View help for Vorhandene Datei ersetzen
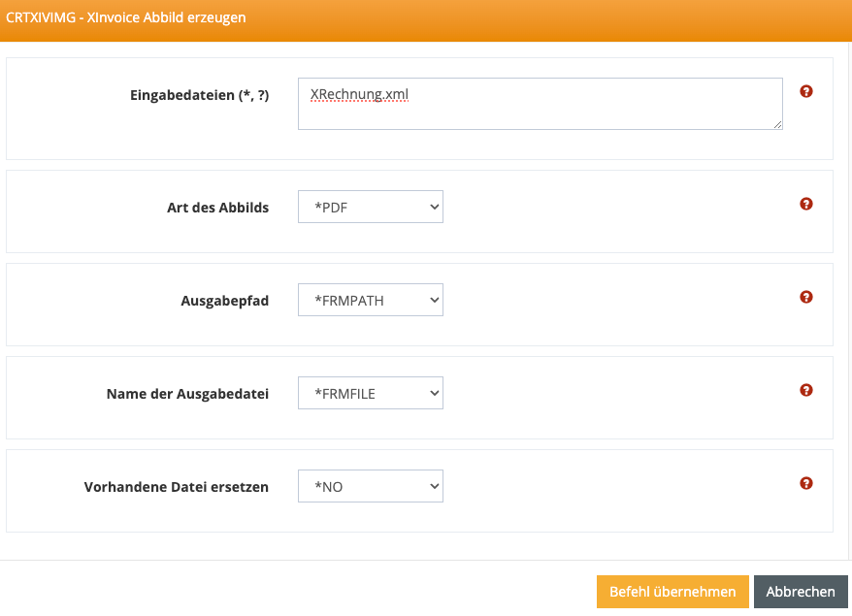 805,484
